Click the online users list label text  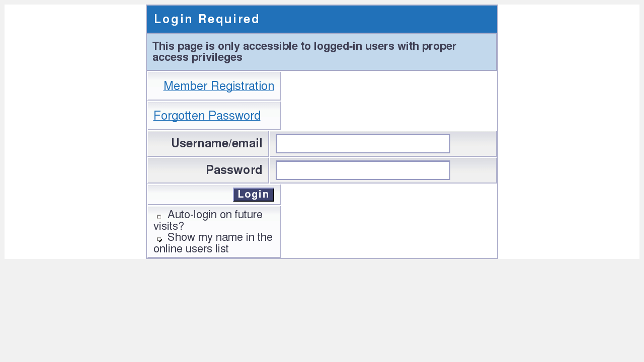pyautogui.click(x=213, y=243)
